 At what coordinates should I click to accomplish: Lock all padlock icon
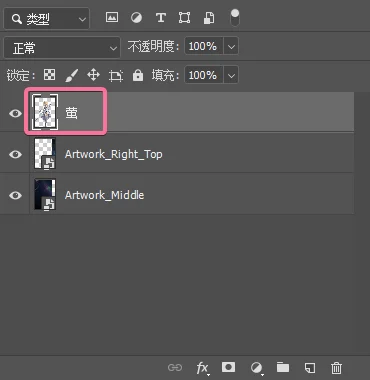pos(138,75)
